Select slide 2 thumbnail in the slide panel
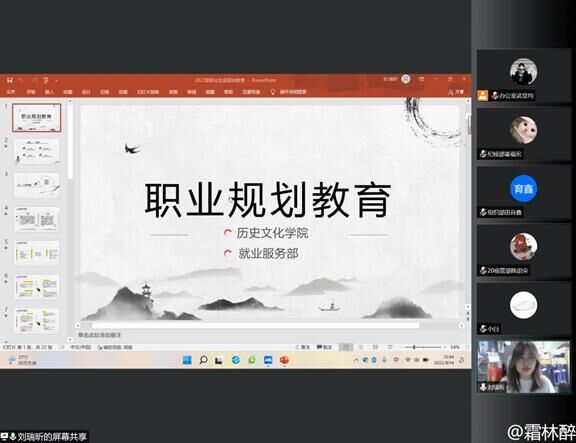 point(36,151)
